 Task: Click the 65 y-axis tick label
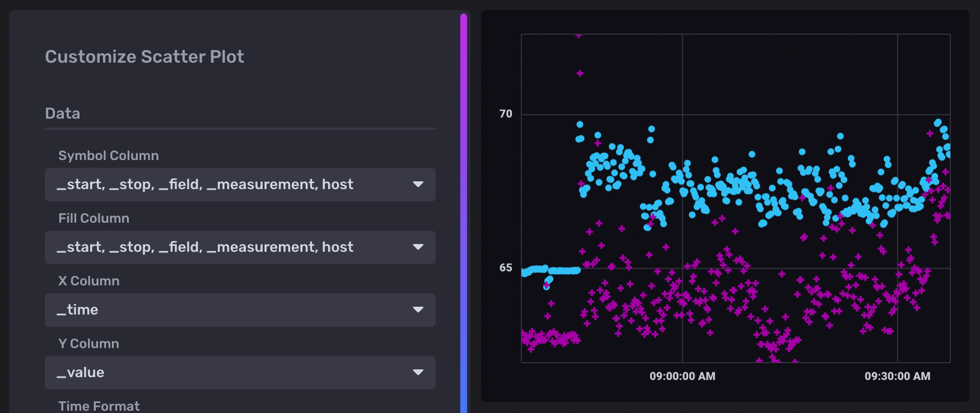coord(506,268)
